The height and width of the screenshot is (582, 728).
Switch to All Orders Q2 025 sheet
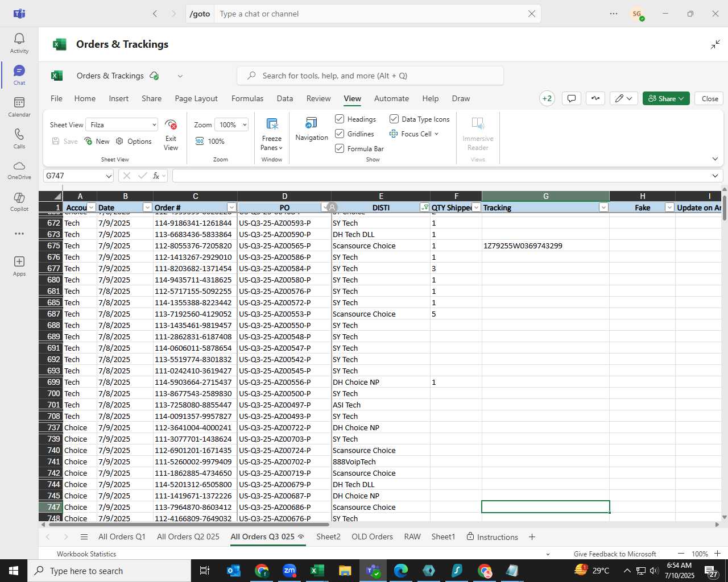188,537
